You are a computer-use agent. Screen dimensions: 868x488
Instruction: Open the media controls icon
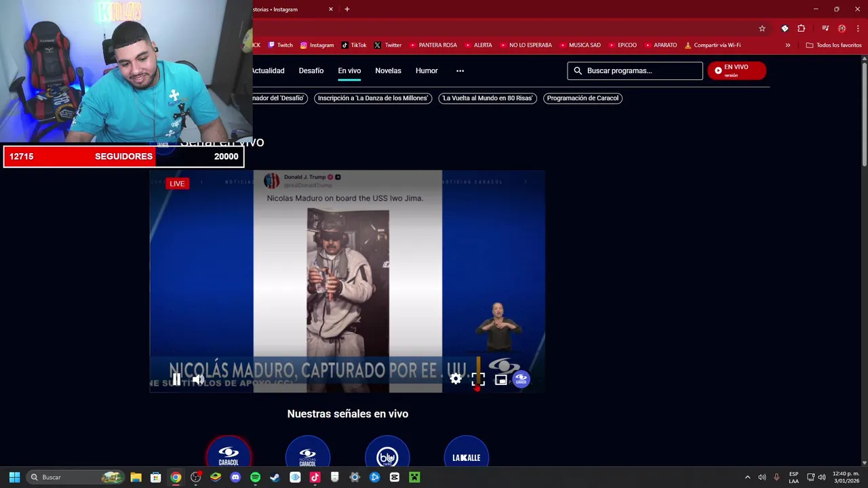825,28
